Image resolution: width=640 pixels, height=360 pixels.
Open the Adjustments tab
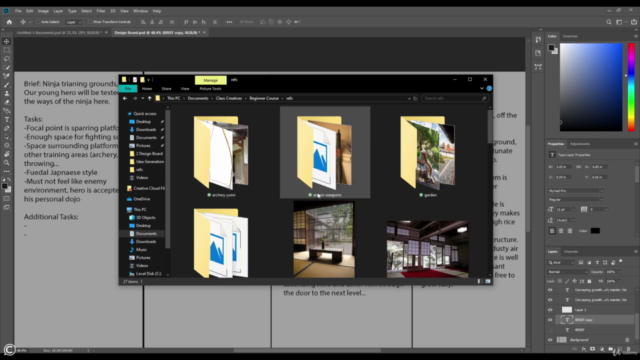[x=580, y=144]
